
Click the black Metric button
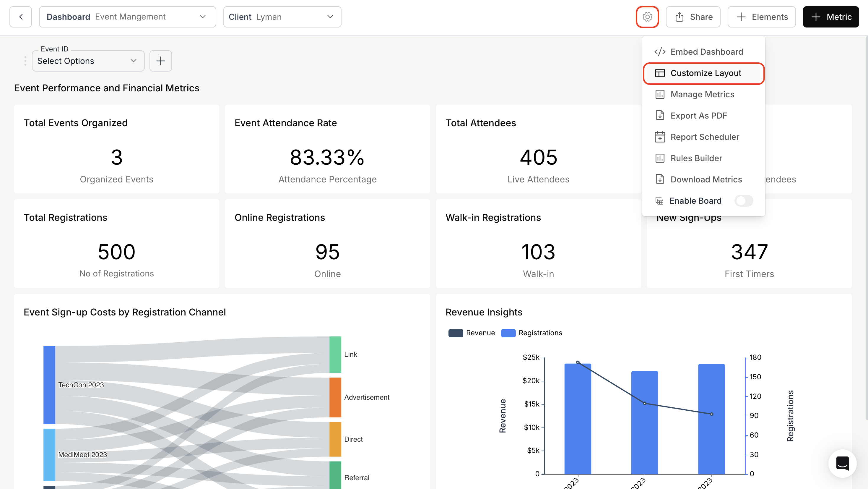(x=830, y=17)
